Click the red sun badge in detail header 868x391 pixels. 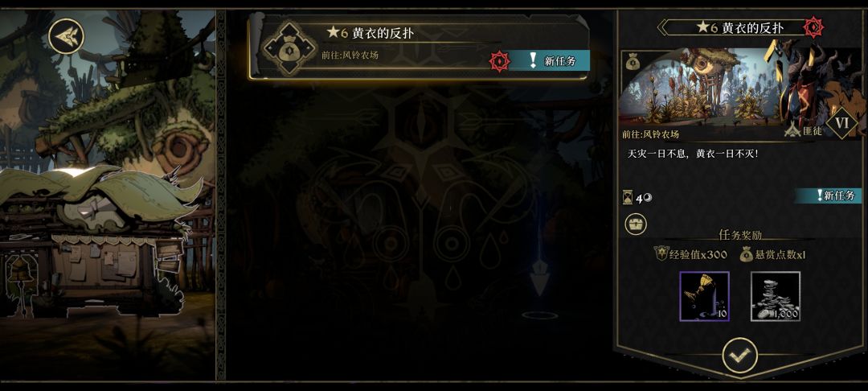coord(813,27)
